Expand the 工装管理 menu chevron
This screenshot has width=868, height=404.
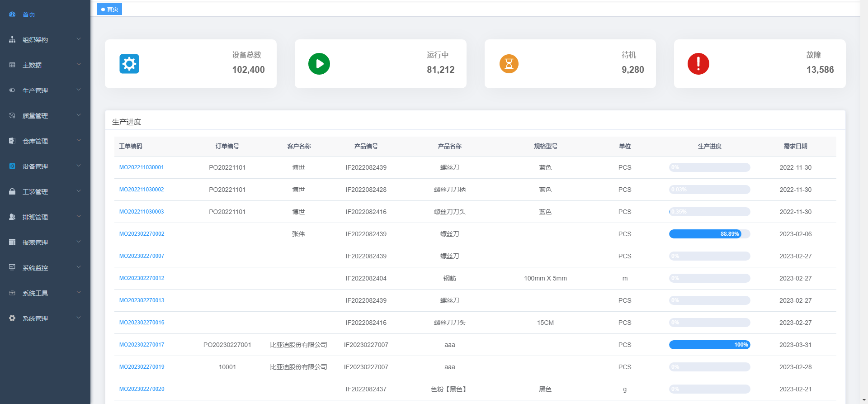pos(79,191)
